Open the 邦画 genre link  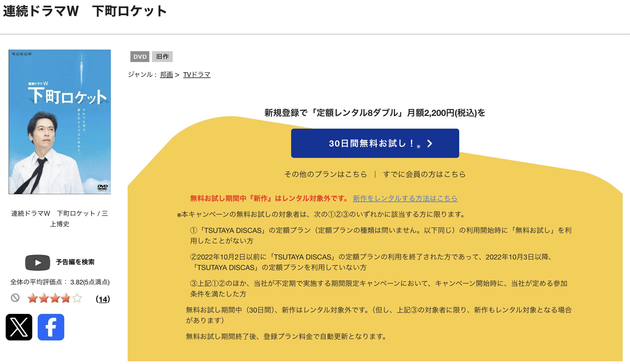(166, 74)
